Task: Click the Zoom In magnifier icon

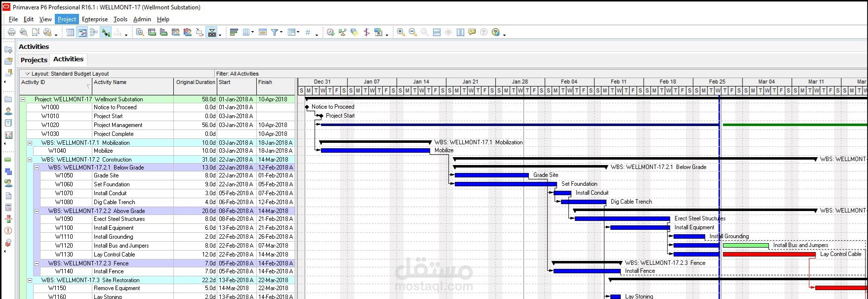Action: [x=401, y=32]
